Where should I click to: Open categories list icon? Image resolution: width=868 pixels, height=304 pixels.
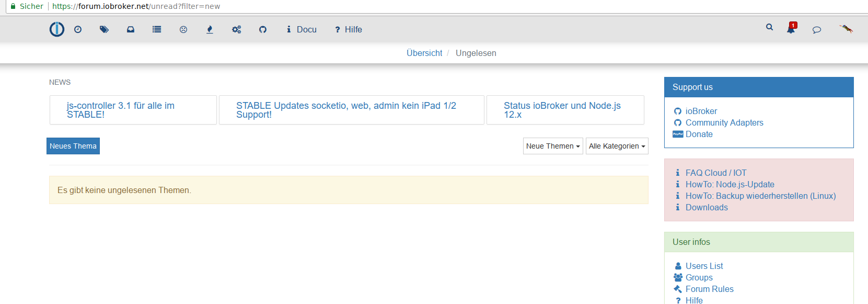click(x=157, y=30)
